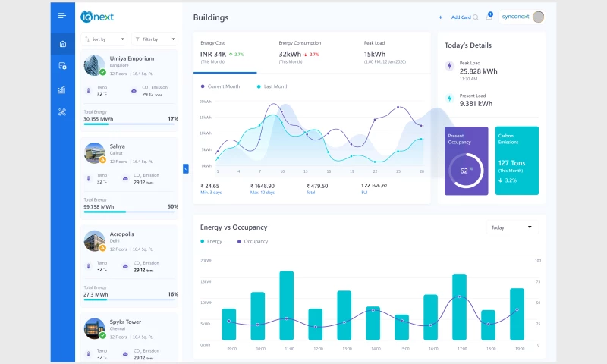
Task: Open the maintenance tools icon in the sidebar
Action: [62, 112]
